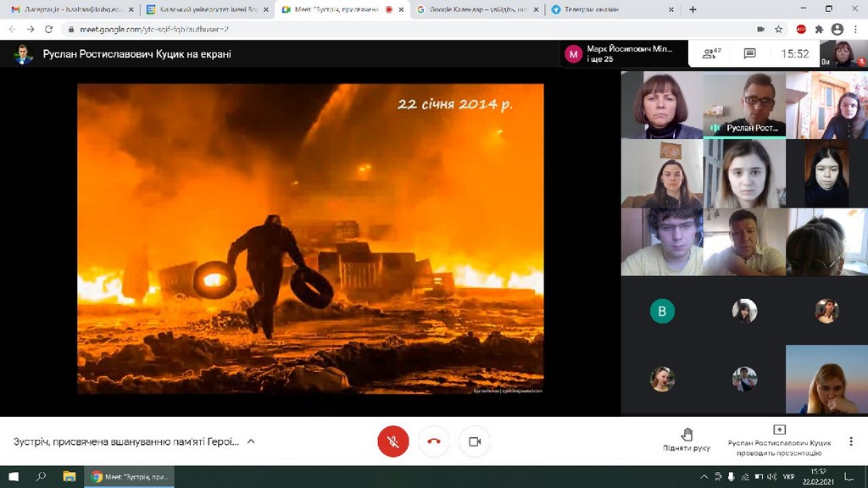Viewport: 868px width, 488px height.
Task: Switch to the Google Календар tab
Action: (475, 9)
